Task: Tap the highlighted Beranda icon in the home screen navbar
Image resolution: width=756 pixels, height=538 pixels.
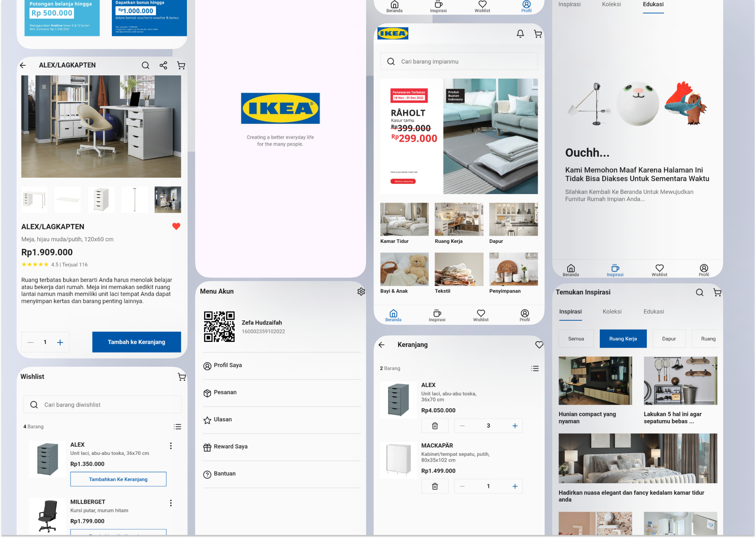Action: (x=393, y=316)
